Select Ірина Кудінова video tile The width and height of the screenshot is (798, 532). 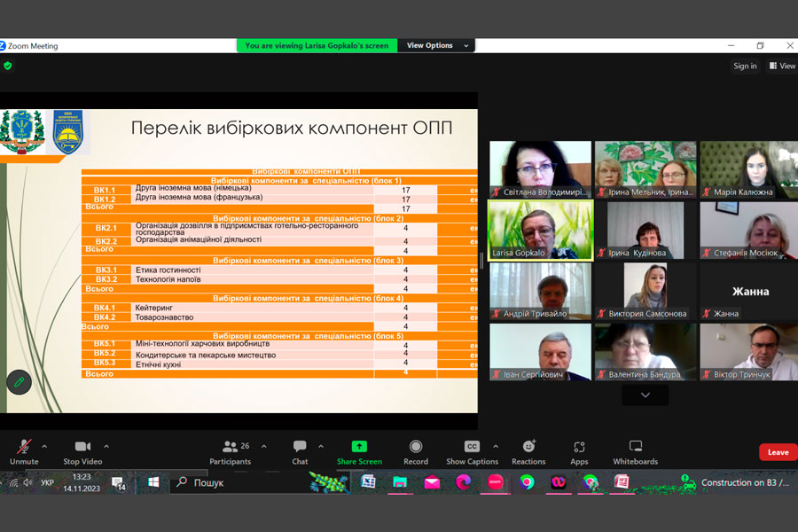coord(645,231)
